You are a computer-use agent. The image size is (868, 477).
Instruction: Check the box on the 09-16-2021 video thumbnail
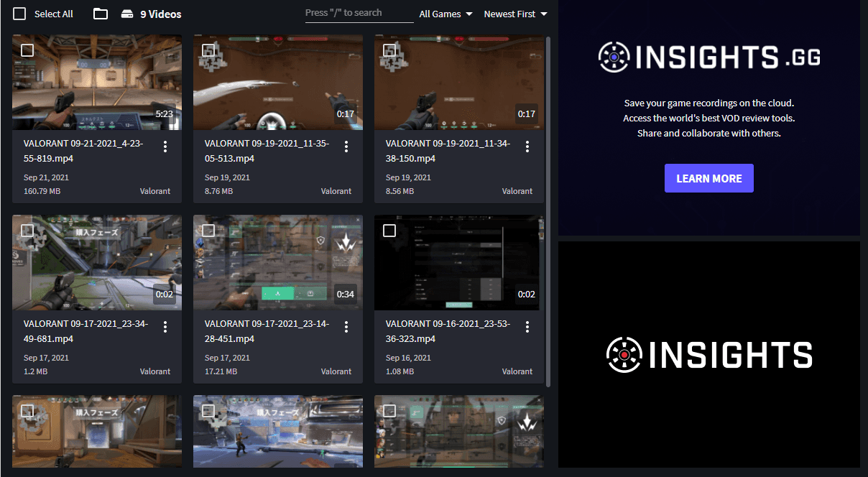coord(389,230)
